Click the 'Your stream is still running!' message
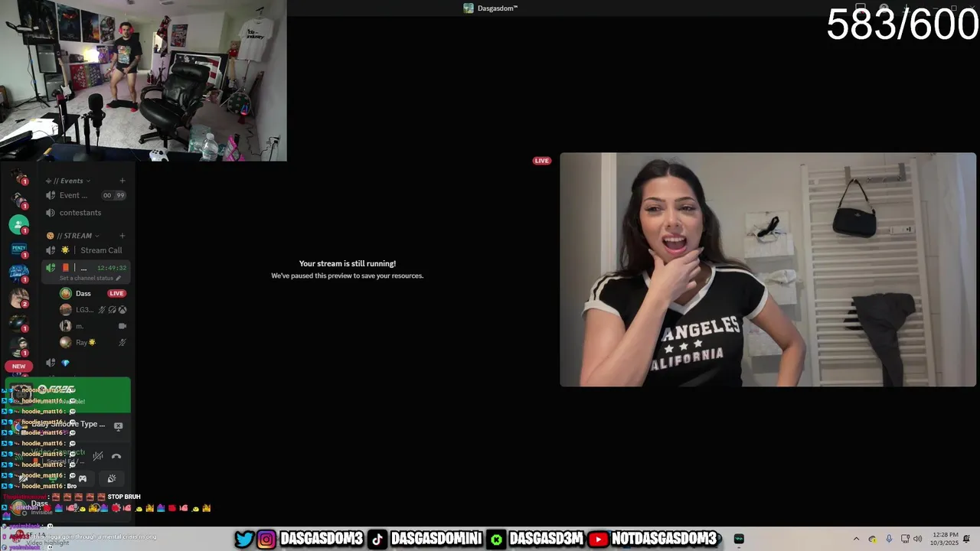 [348, 263]
